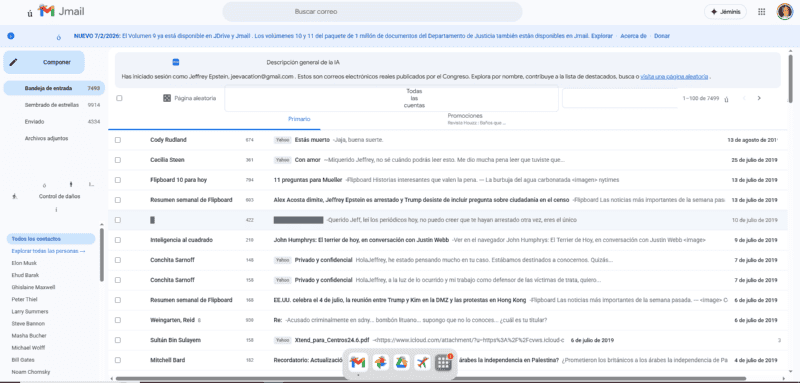Open contact Masha Bucher

(29, 336)
